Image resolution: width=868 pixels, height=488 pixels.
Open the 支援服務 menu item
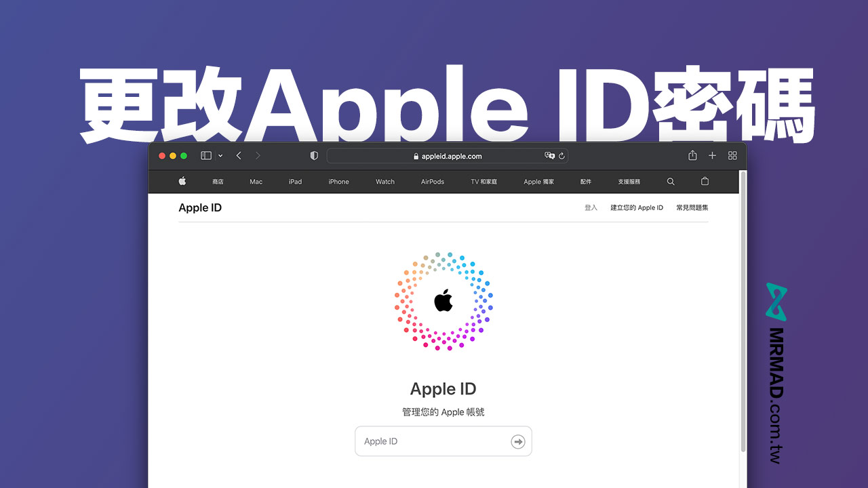[x=629, y=182]
